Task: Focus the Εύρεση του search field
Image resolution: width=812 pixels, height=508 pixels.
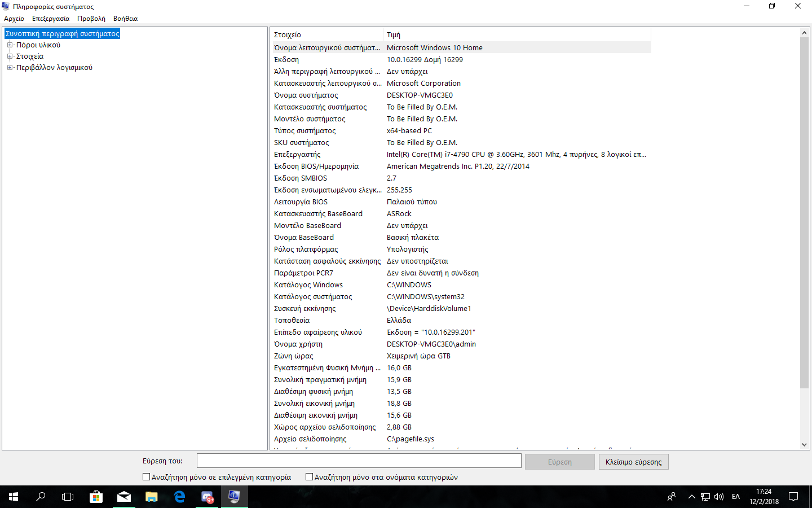Action: (x=359, y=461)
